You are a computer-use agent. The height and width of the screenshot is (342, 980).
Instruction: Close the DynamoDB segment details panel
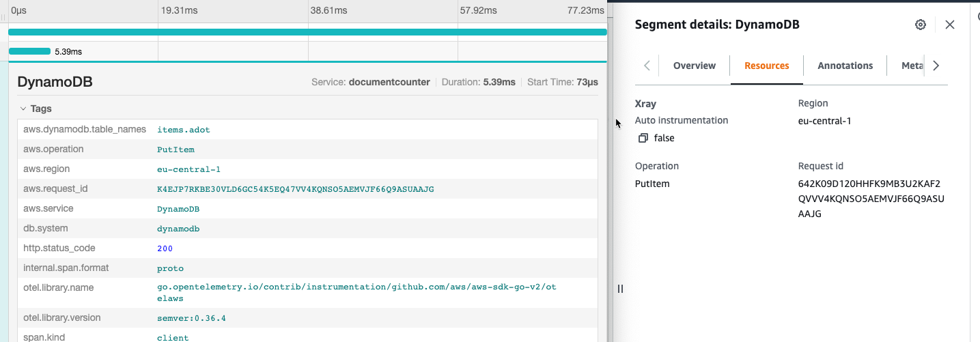(950, 25)
